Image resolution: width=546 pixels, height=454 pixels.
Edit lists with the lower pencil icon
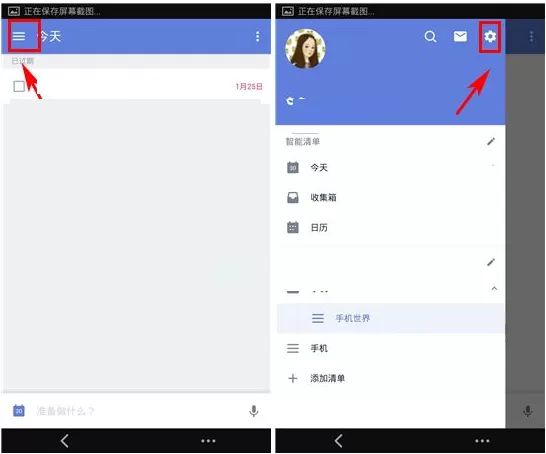pyautogui.click(x=491, y=262)
